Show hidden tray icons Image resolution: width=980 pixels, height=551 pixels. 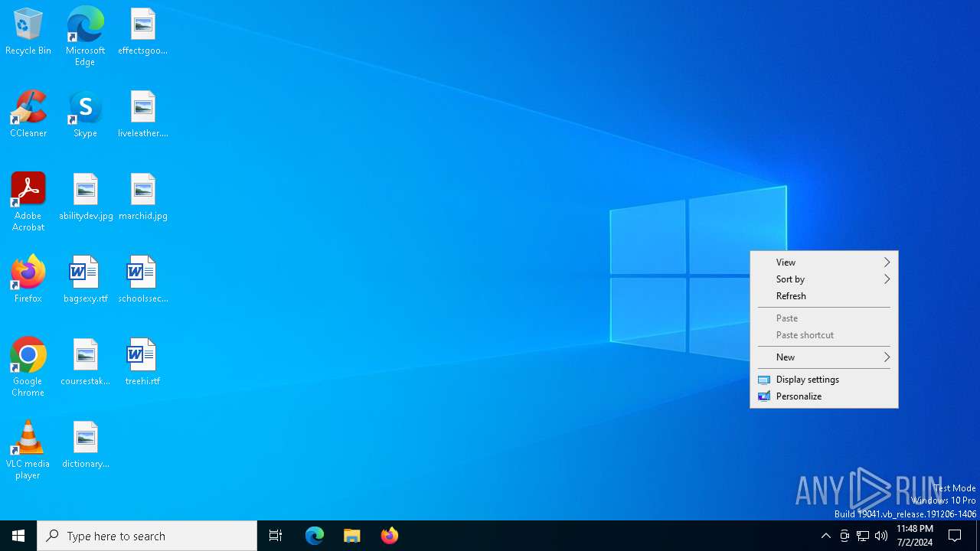[x=825, y=536]
